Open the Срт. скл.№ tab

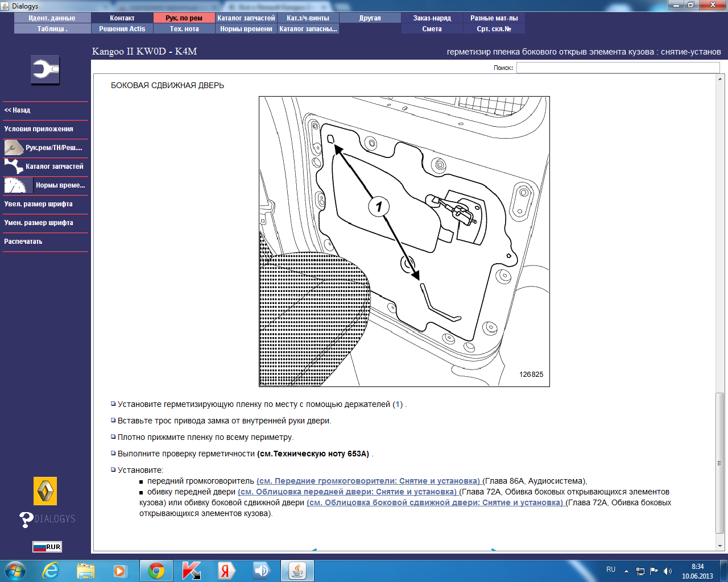(494, 29)
